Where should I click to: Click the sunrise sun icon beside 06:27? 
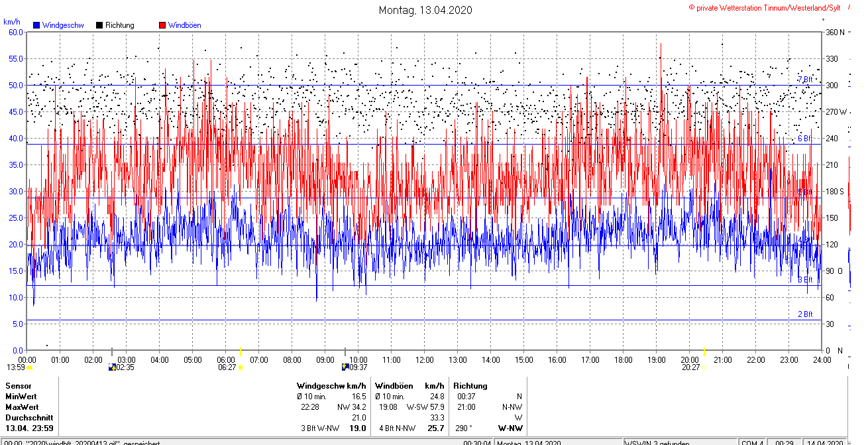(x=240, y=367)
